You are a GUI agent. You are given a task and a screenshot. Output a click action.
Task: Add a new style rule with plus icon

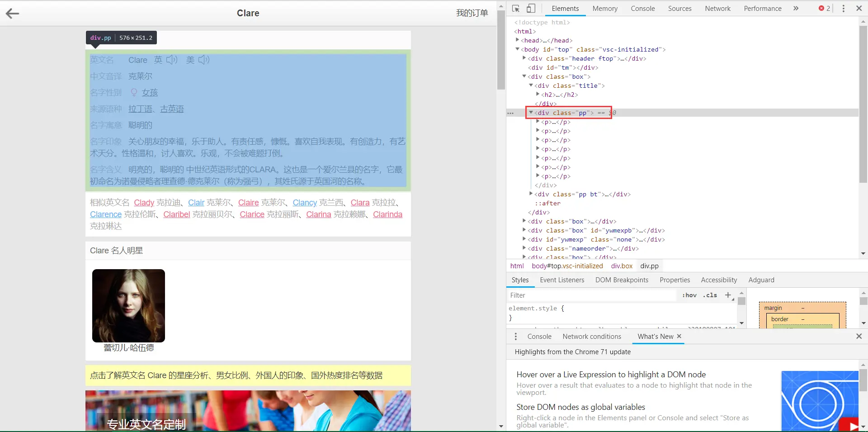click(728, 295)
